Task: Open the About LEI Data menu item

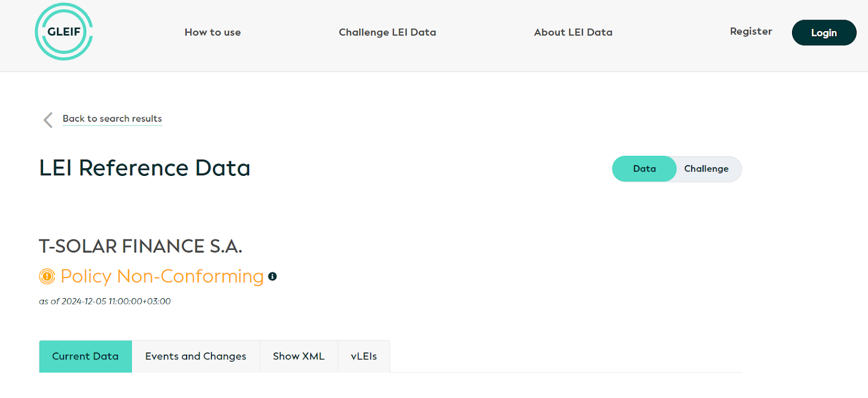Action: [x=573, y=33]
